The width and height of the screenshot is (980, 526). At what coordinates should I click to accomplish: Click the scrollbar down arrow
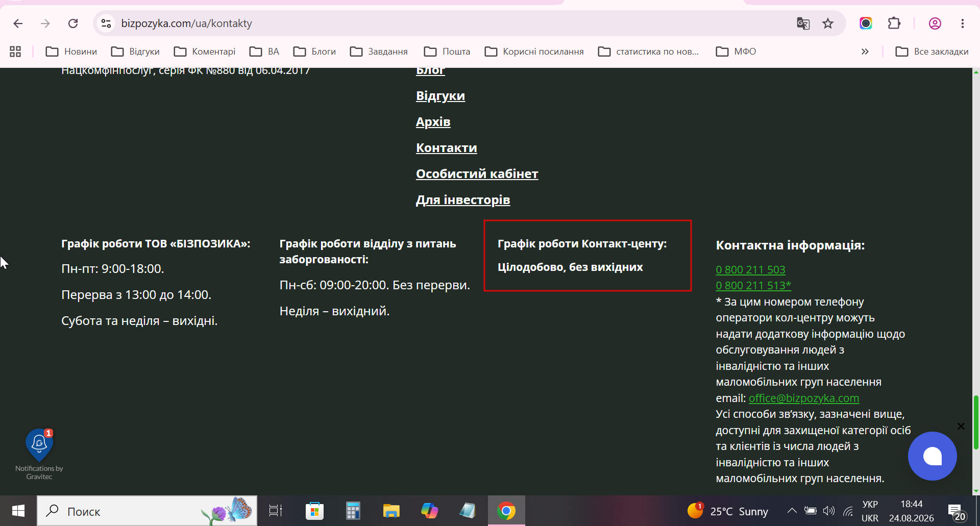[976, 491]
